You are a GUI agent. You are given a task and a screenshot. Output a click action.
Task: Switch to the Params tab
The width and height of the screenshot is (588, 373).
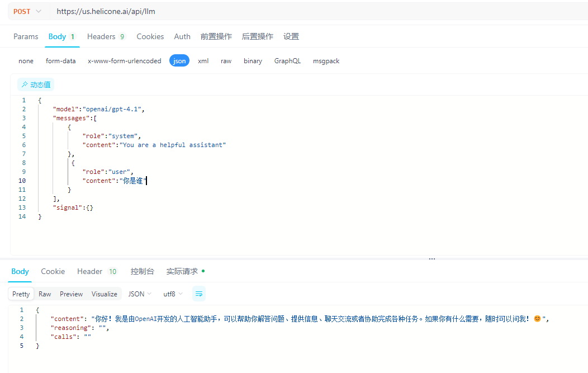pos(26,36)
